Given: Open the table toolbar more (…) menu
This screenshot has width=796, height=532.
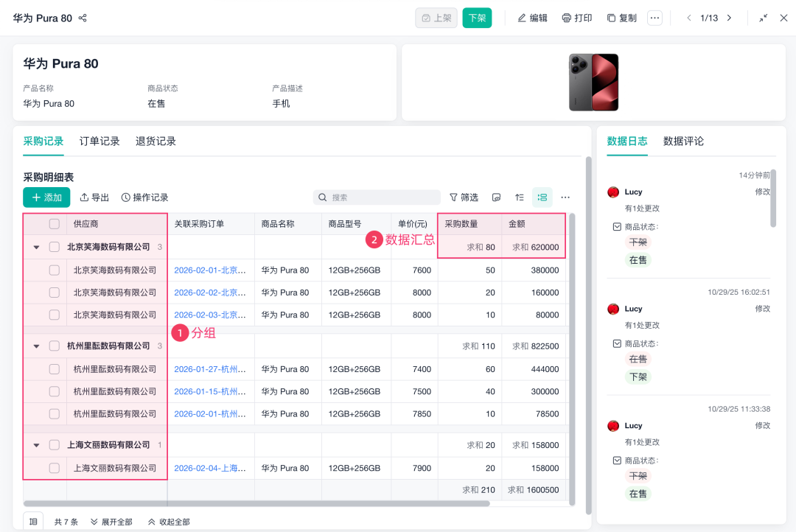Looking at the screenshot, I should (565, 197).
